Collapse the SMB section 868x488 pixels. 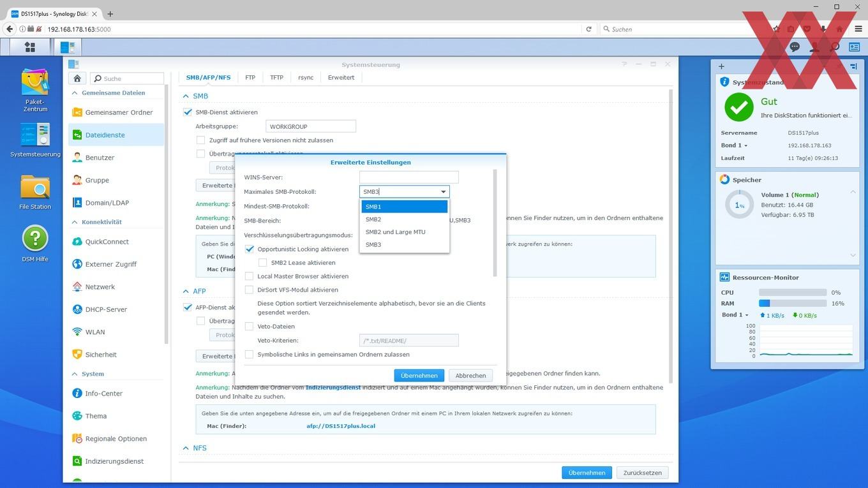click(x=186, y=96)
